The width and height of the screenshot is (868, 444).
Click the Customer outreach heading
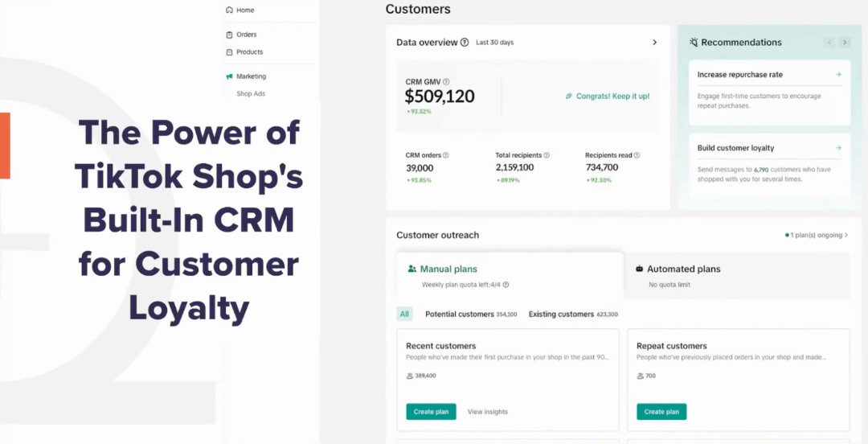[x=438, y=235]
